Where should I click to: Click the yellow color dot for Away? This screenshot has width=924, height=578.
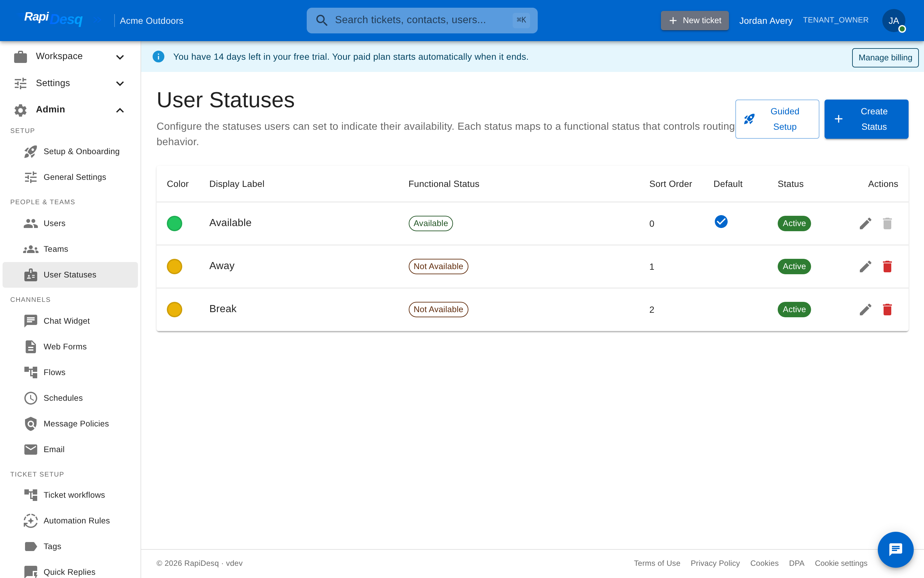[x=175, y=267]
